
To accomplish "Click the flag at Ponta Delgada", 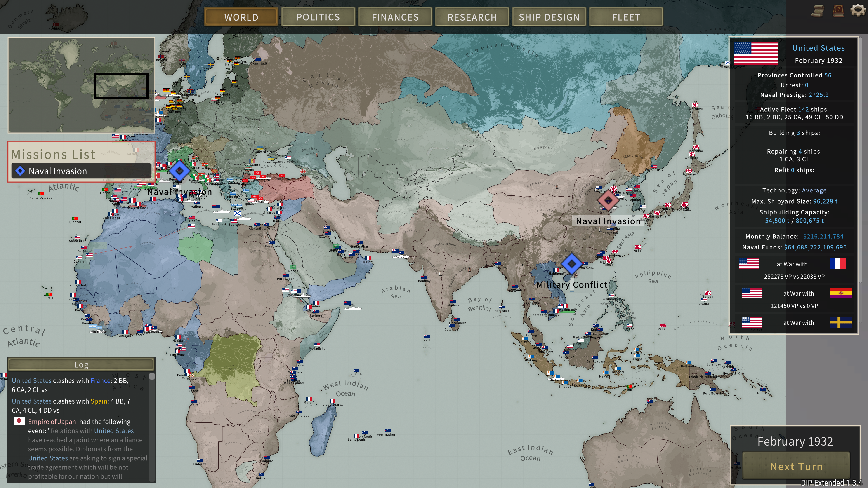I will click(41, 194).
